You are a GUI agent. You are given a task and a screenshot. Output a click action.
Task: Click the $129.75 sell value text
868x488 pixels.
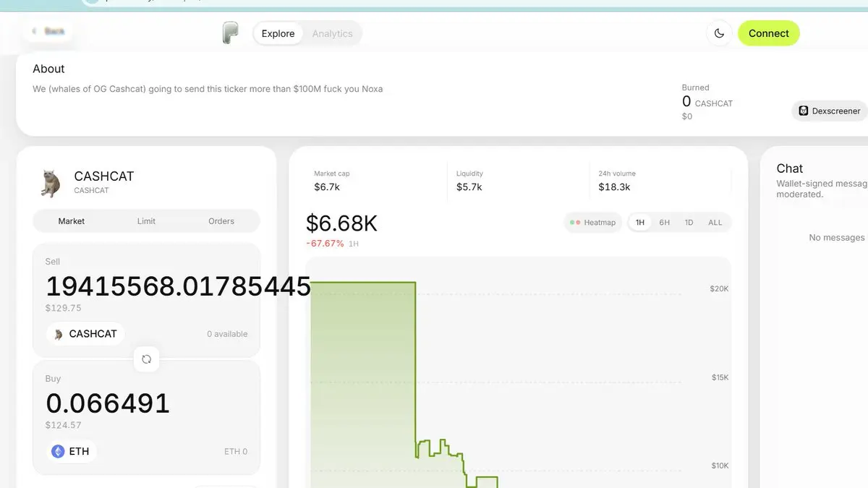[64, 307]
